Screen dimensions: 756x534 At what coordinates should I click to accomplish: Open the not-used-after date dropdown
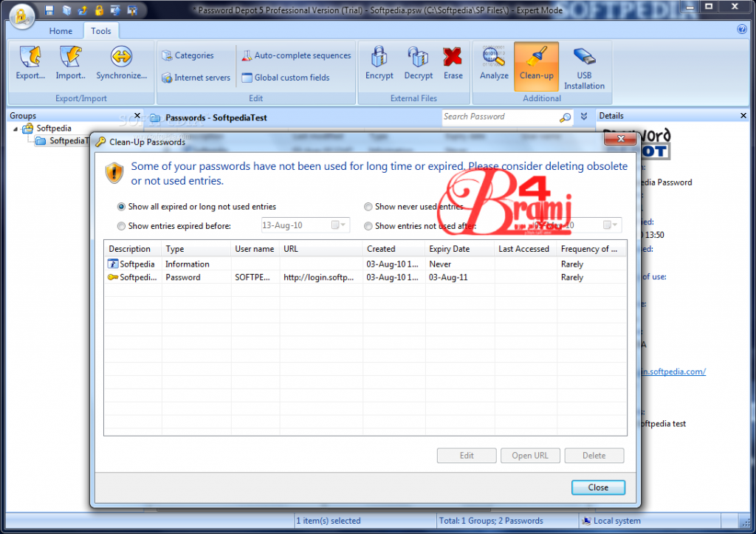pyautogui.click(x=611, y=225)
